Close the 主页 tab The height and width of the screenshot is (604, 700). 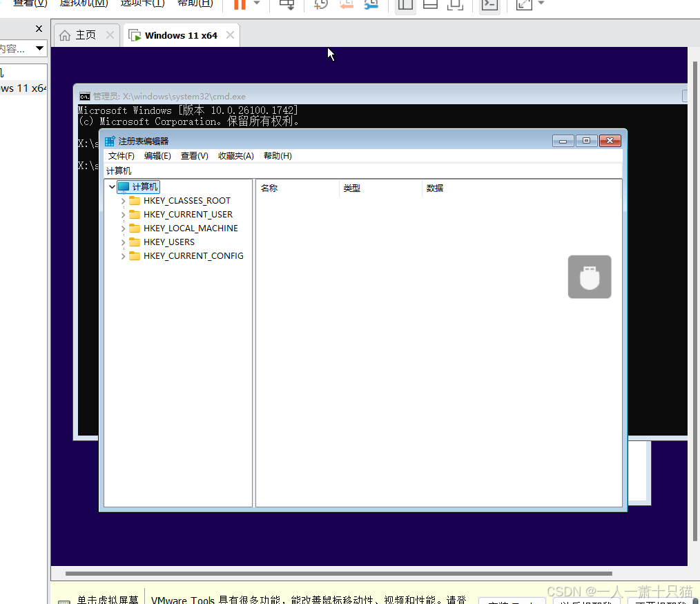coord(110,35)
